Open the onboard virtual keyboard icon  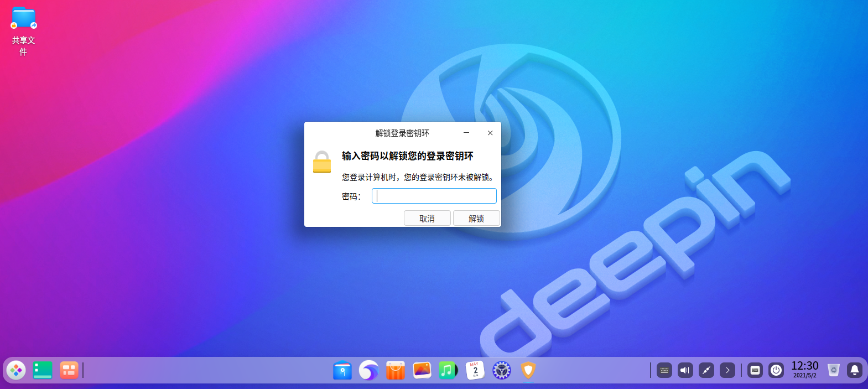(x=755, y=370)
